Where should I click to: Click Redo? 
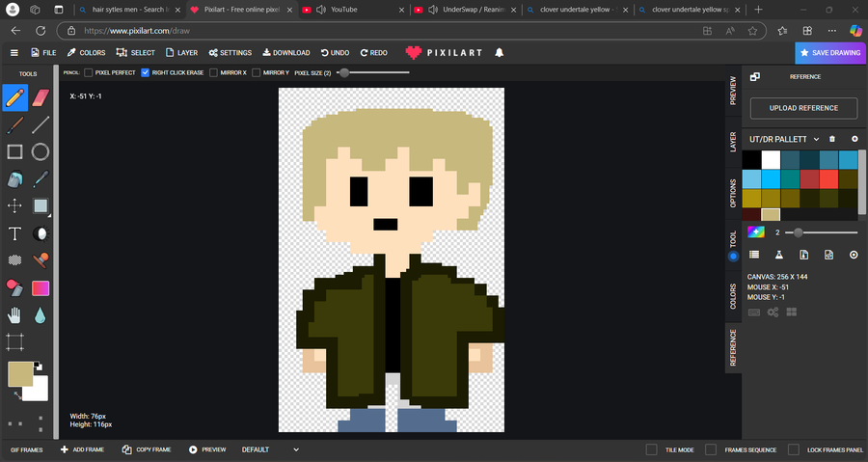(373, 52)
